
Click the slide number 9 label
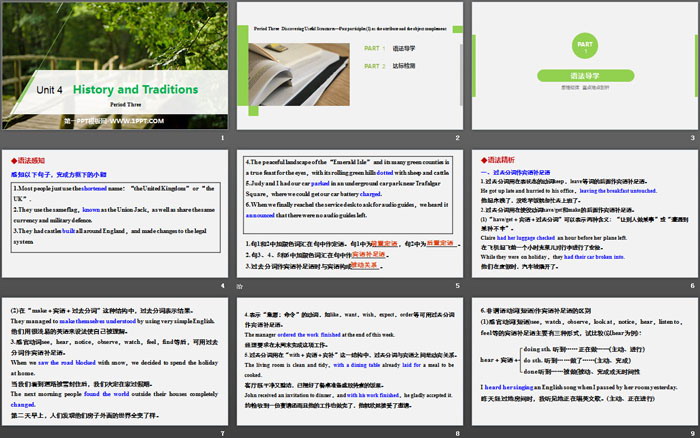pos(692,433)
